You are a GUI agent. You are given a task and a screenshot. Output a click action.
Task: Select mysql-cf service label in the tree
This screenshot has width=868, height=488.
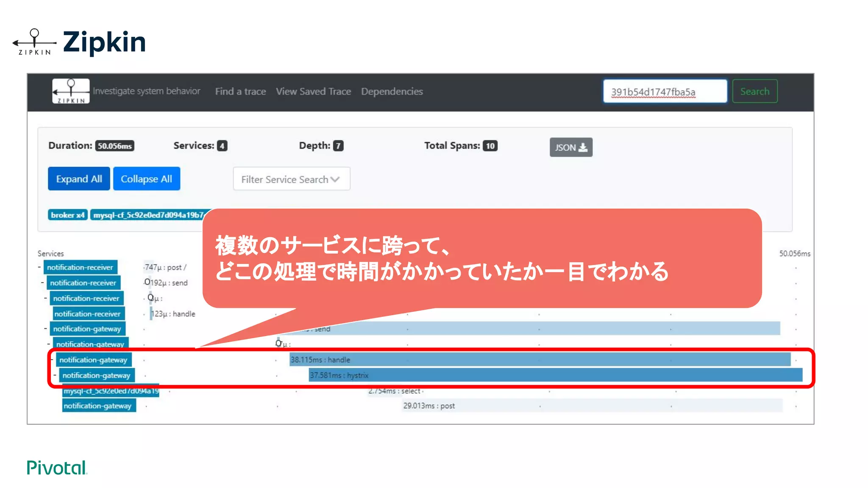pyautogui.click(x=111, y=391)
